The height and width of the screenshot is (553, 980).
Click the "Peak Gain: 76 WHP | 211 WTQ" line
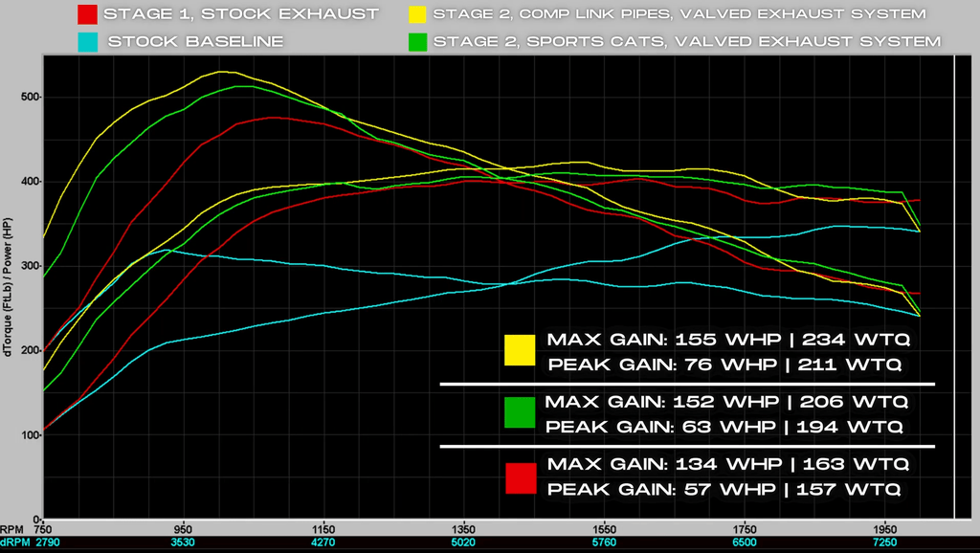coord(725,365)
